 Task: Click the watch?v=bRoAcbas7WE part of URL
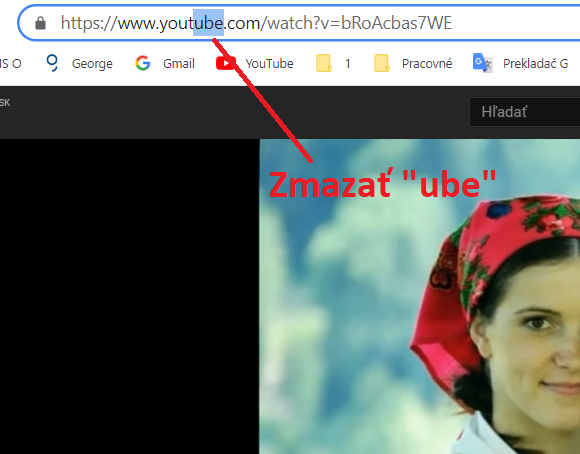pyautogui.click(x=359, y=23)
